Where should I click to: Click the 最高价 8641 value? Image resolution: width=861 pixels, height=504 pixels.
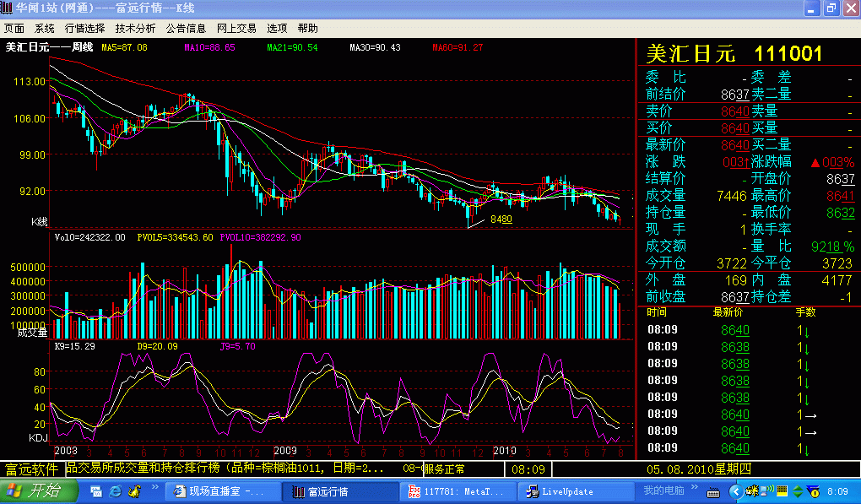(840, 196)
